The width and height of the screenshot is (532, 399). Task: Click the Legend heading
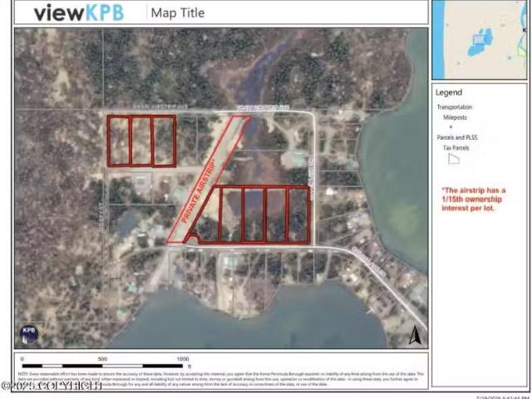[449, 92]
